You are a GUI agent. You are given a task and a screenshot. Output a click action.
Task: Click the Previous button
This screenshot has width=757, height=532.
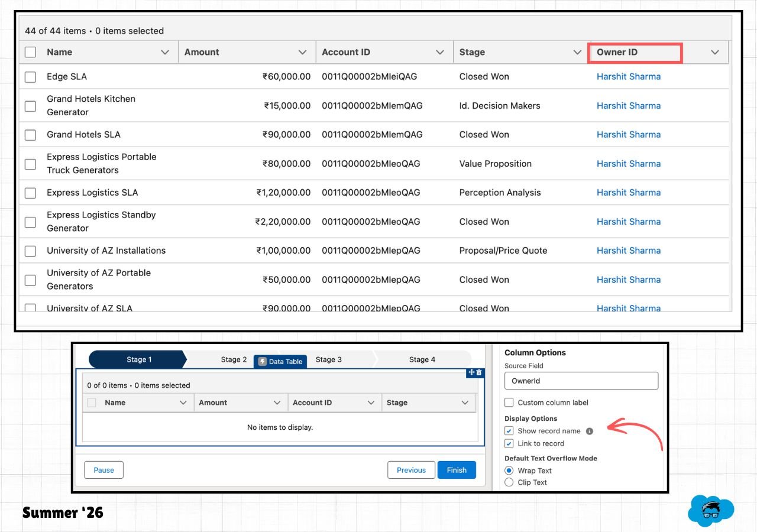(x=411, y=470)
